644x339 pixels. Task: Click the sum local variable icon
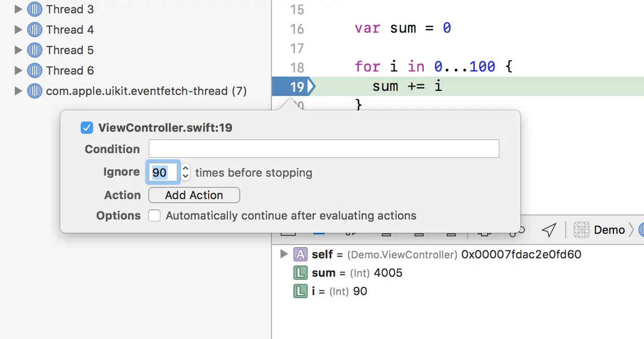[300, 273]
